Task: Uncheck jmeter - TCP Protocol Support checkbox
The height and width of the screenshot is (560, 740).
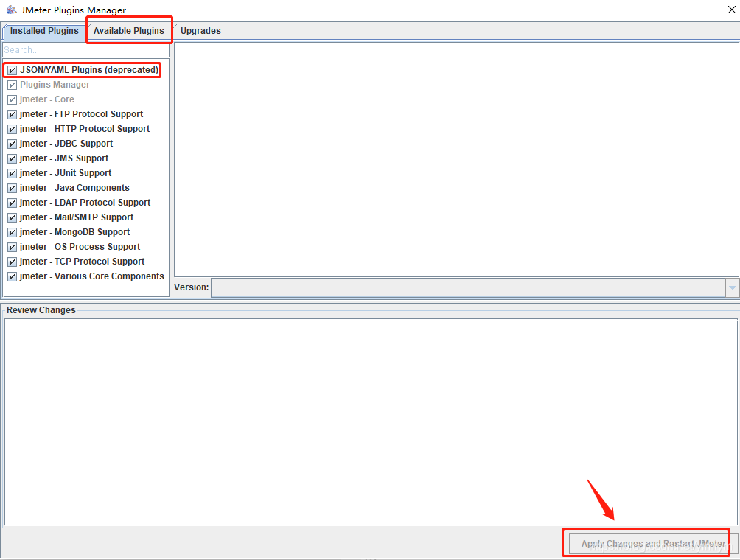Action: [13, 262]
